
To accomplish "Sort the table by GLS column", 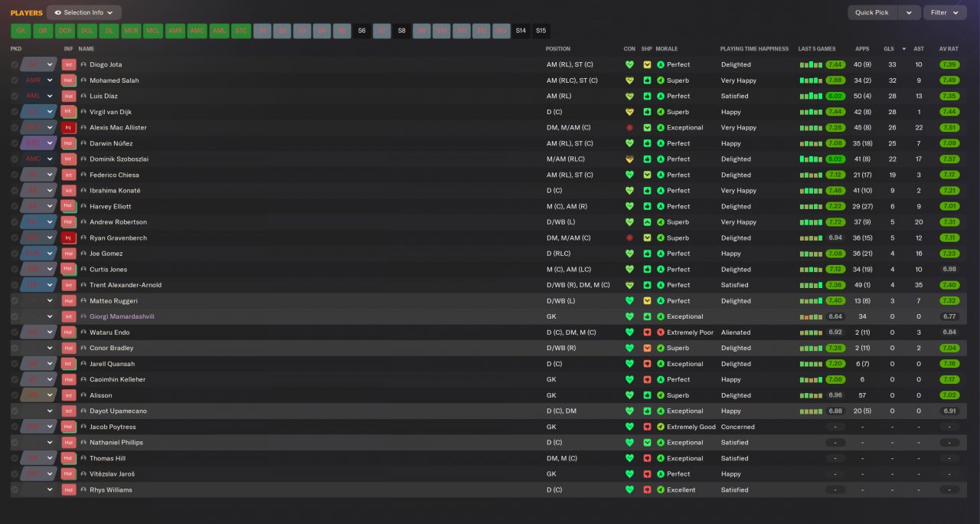I will coord(889,48).
